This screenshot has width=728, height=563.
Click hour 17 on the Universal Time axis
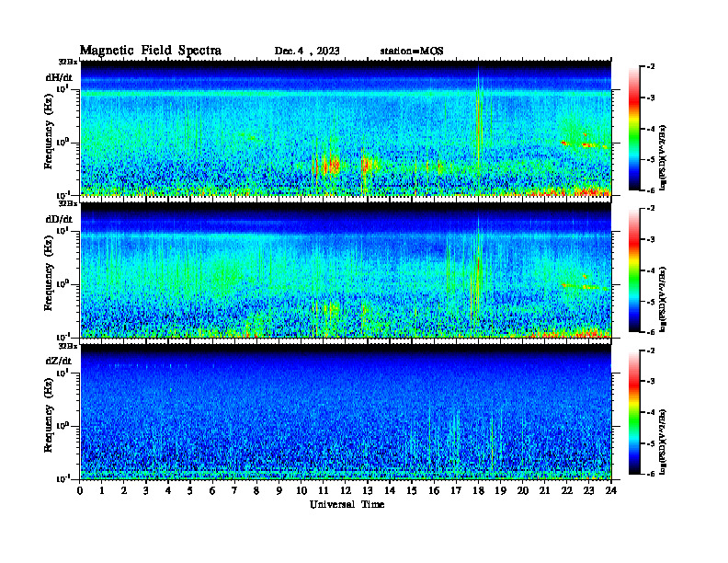[x=456, y=490]
